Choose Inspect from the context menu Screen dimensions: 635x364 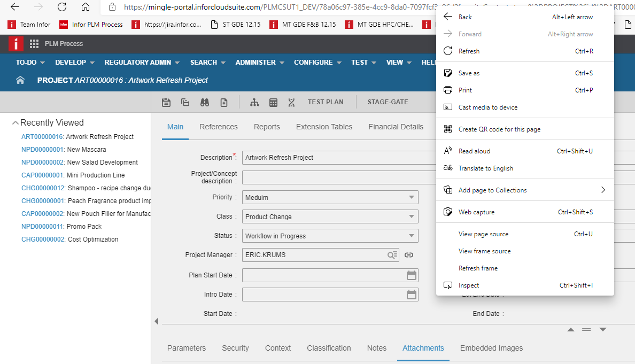click(x=468, y=285)
